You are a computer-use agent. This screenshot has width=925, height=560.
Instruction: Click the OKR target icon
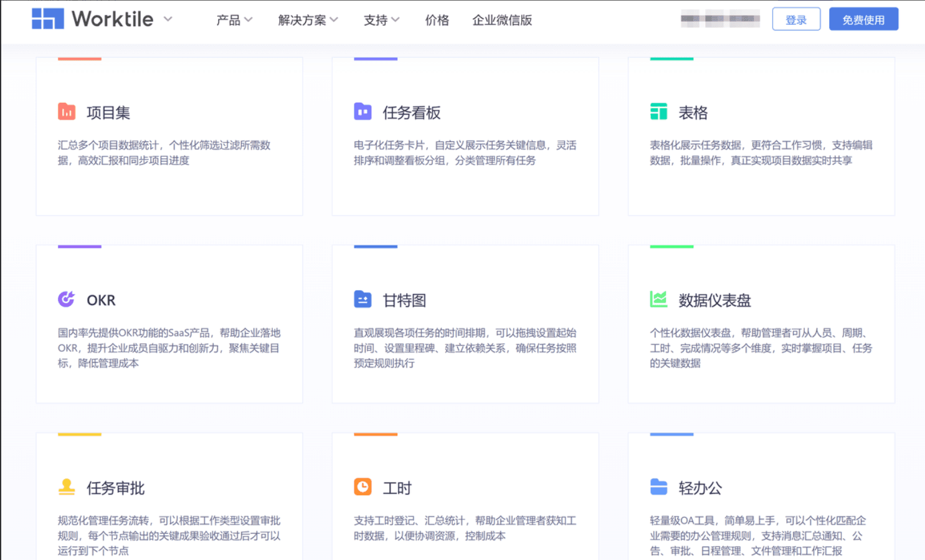67,299
